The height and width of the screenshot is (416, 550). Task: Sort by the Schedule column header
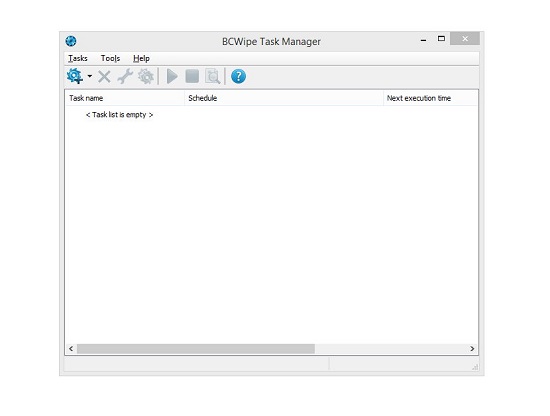click(x=284, y=98)
